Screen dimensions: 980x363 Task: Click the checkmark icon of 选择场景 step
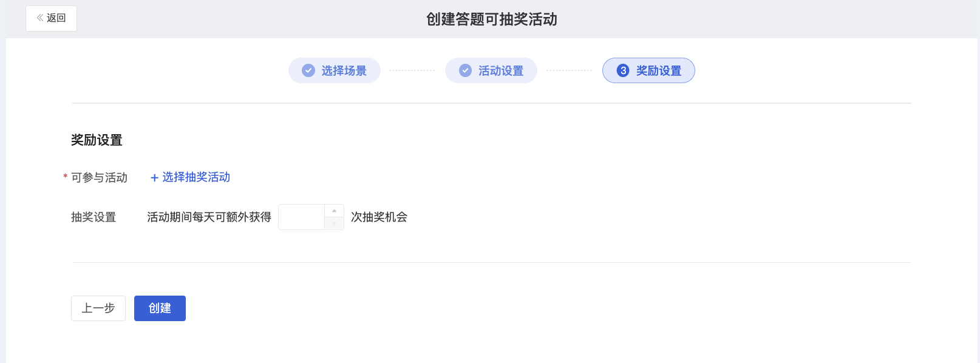[308, 70]
